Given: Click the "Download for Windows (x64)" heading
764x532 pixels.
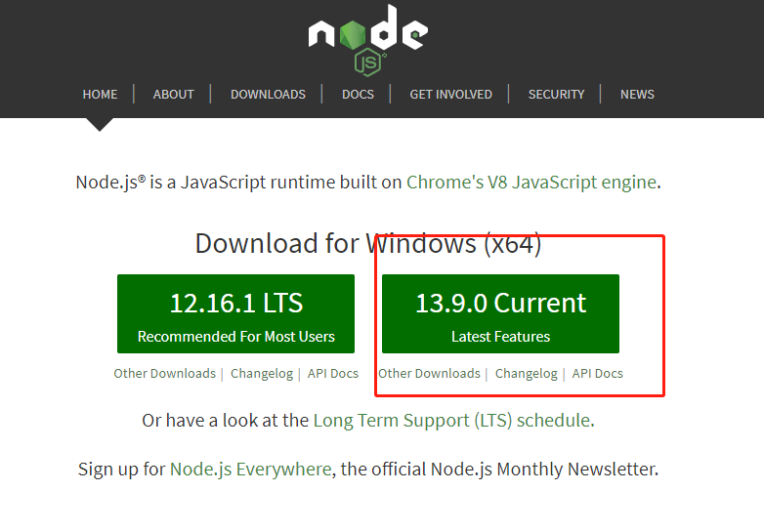Looking at the screenshot, I should 368,243.
